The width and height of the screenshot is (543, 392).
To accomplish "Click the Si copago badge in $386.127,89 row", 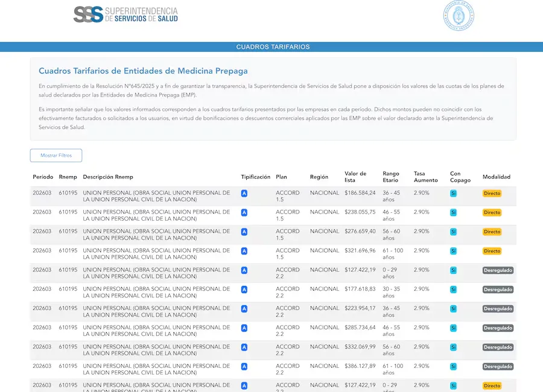I will [x=453, y=367].
